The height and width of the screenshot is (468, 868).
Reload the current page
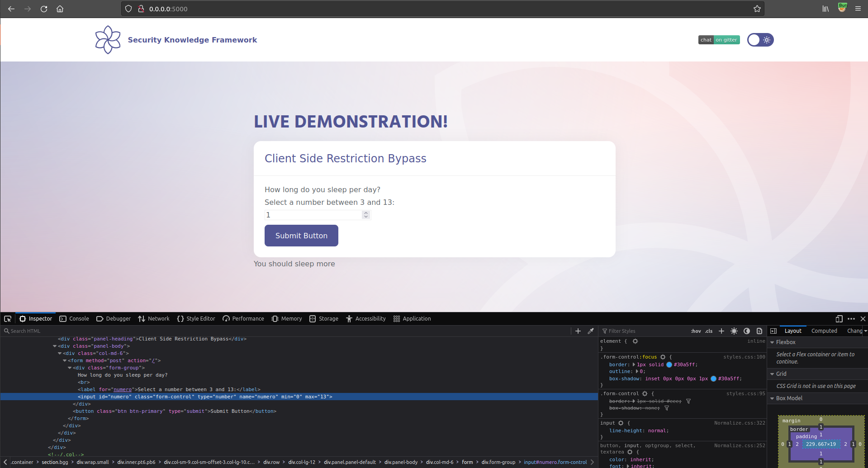pyautogui.click(x=44, y=9)
